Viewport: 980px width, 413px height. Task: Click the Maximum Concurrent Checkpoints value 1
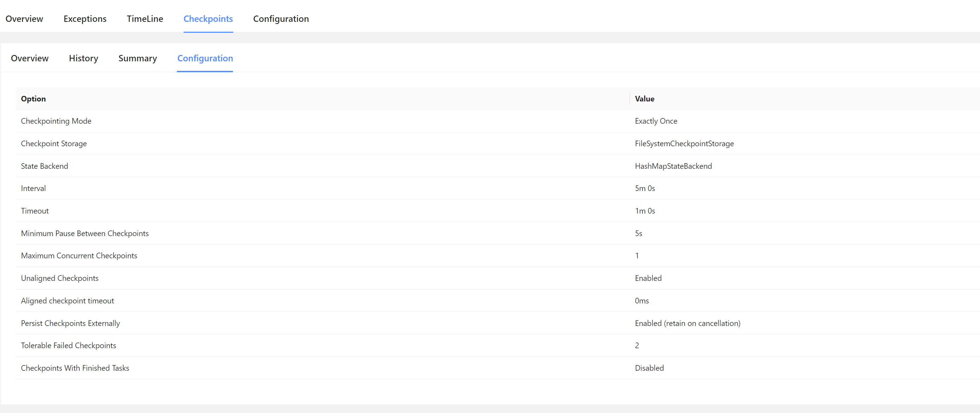pos(637,255)
